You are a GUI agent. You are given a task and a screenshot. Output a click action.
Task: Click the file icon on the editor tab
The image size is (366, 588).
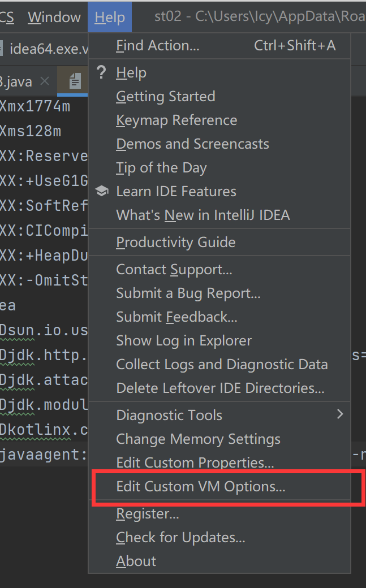click(x=75, y=82)
